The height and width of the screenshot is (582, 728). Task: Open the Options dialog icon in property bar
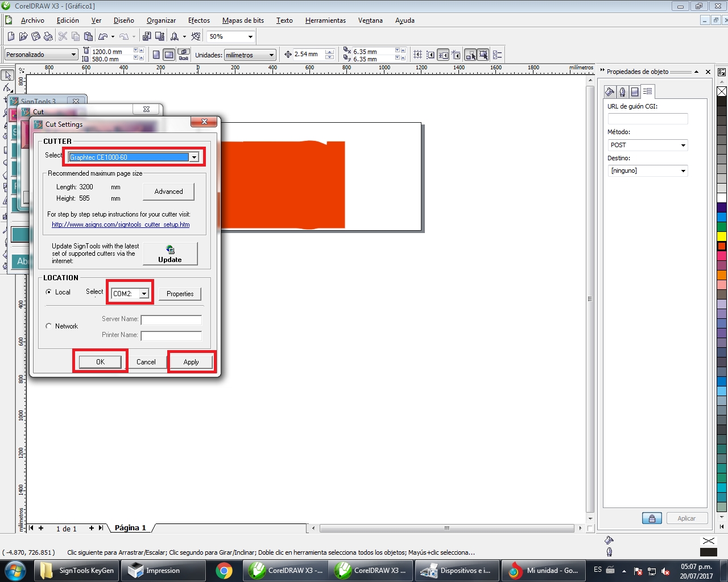498,55
